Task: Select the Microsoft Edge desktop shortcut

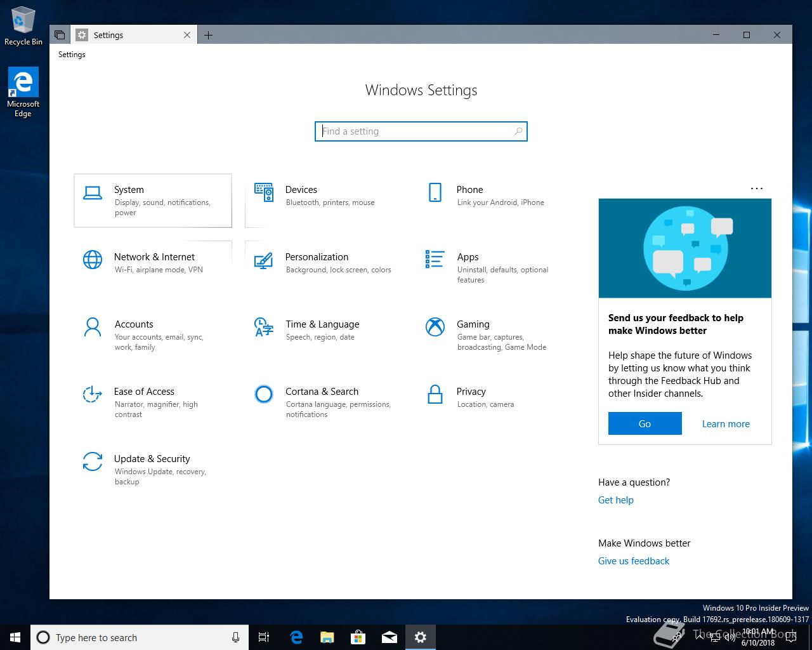Action: coord(23,93)
